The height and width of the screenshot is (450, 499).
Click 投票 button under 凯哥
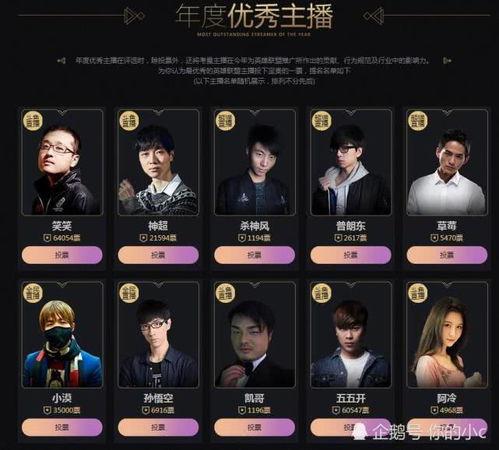(254, 427)
